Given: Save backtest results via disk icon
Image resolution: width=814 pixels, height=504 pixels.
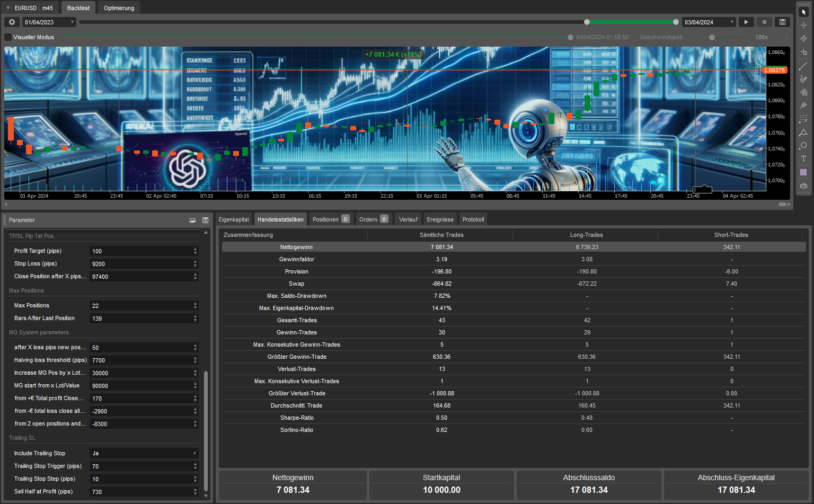Looking at the screenshot, I should pyautogui.click(x=782, y=22).
